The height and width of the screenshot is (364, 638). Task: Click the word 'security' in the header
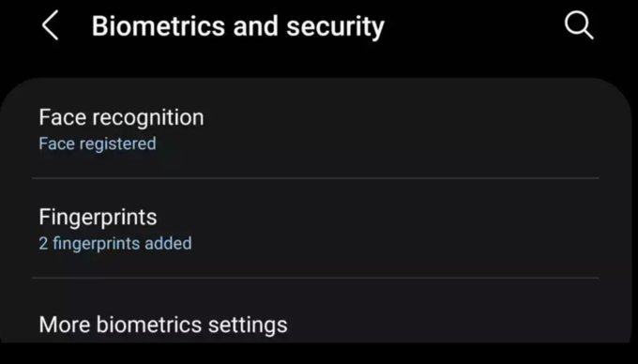tap(335, 27)
